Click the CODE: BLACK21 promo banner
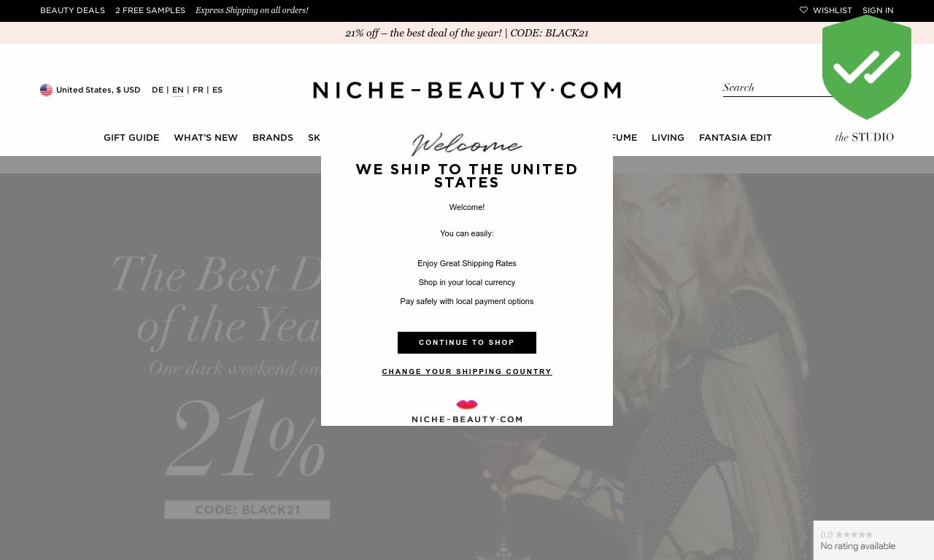934x560 pixels. pos(467,33)
